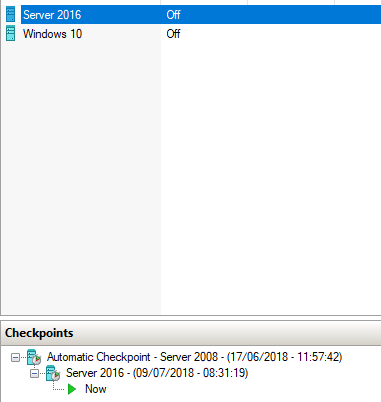
Task: Click the Off state of Server 2016
Action: (173, 15)
